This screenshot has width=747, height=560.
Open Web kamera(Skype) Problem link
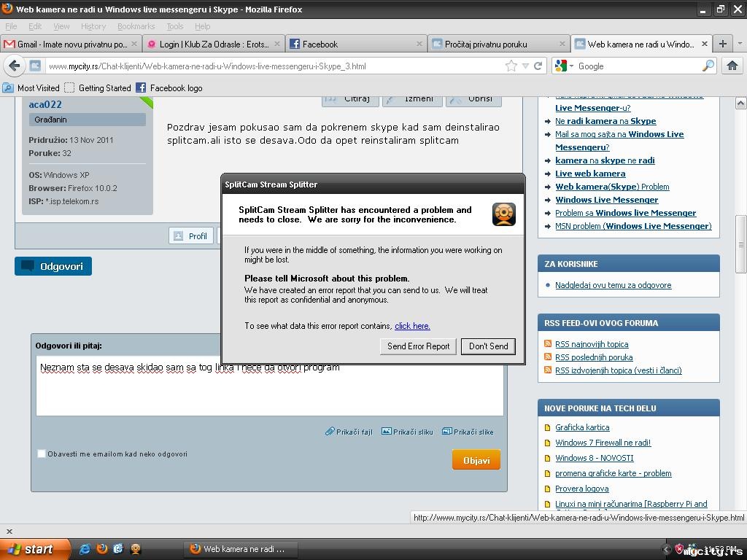pos(612,187)
